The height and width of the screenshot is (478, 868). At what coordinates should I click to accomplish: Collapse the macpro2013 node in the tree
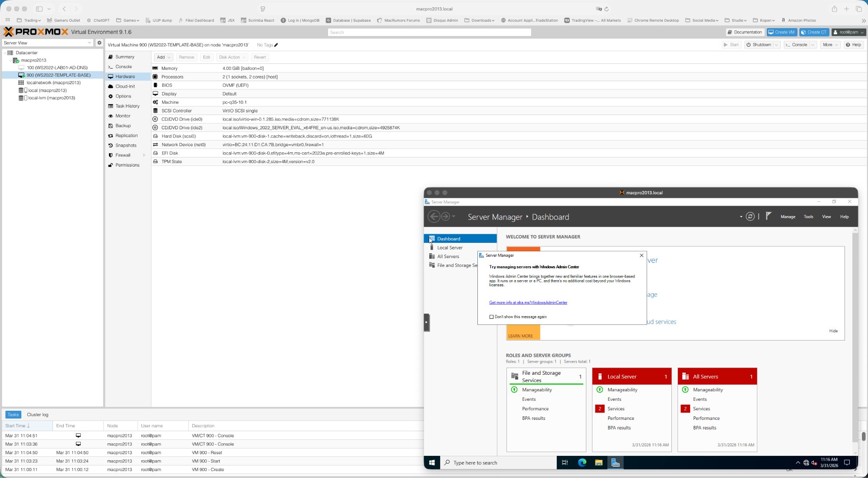tap(10, 60)
